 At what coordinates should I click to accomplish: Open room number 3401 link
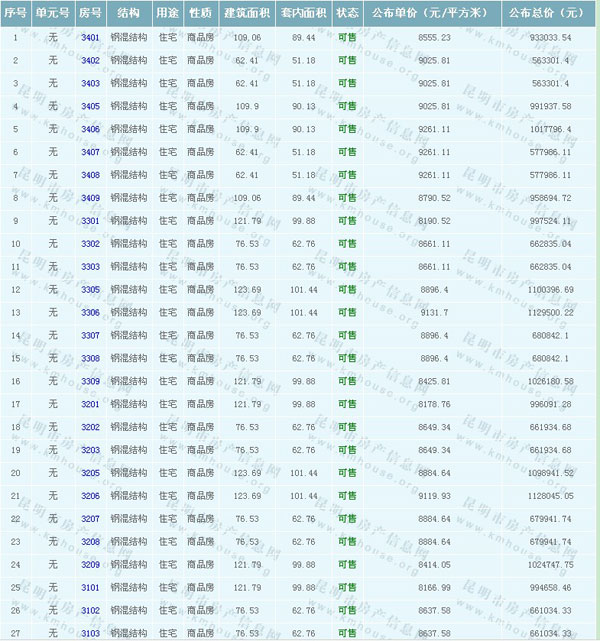point(90,37)
